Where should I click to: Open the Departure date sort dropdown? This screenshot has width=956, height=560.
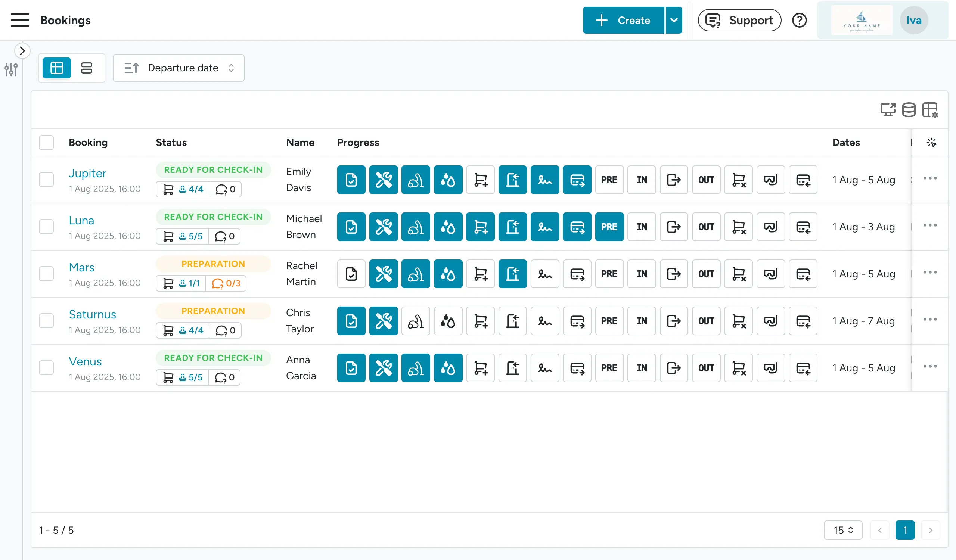(179, 68)
